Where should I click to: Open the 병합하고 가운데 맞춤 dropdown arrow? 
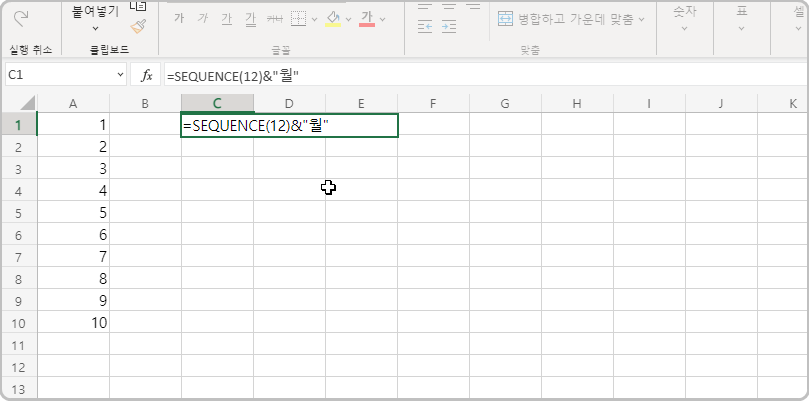coord(641,20)
